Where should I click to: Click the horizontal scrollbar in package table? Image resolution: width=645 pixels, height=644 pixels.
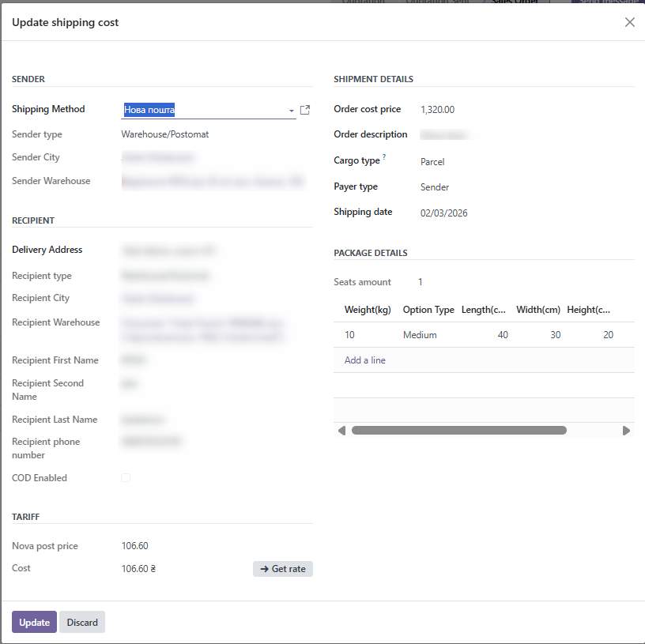[x=458, y=431]
